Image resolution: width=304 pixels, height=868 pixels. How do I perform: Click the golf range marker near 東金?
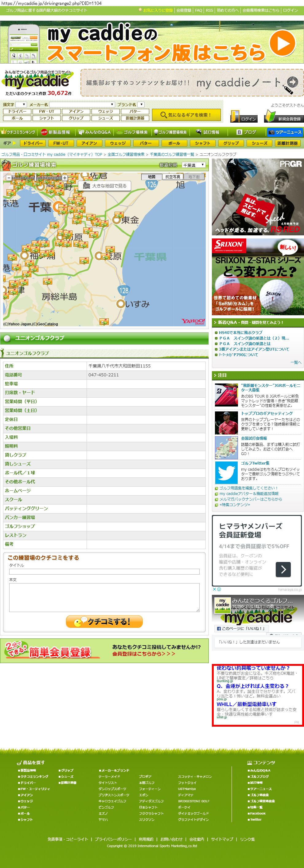[119, 215]
